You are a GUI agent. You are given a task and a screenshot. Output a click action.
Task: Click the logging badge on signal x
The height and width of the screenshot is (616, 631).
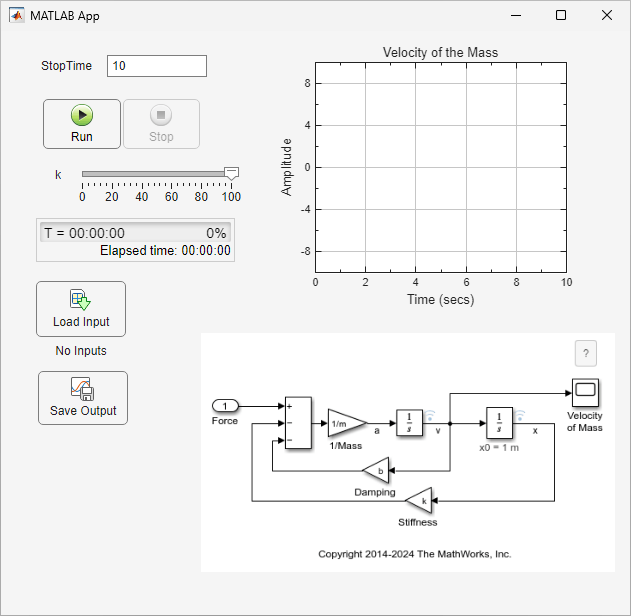[x=520, y=415]
